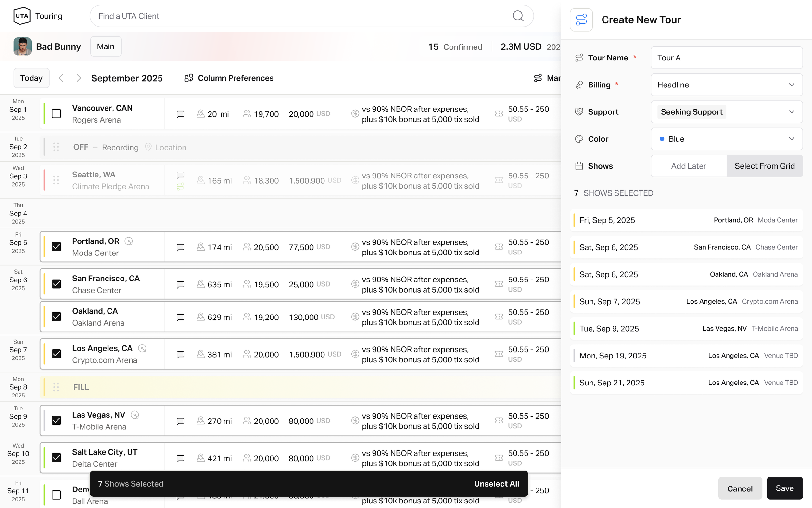Switch to Add Later shows option
812x508 pixels.
pyautogui.click(x=688, y=166)
